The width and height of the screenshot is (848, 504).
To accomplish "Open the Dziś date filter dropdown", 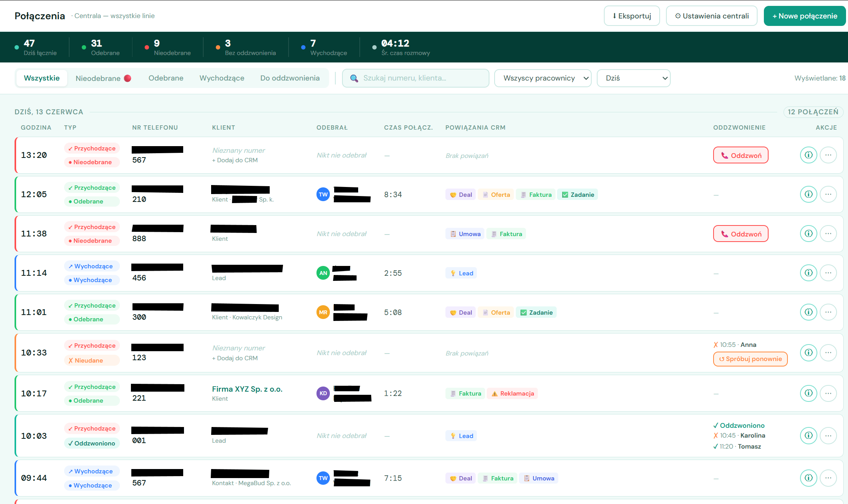I will (633, 78).
